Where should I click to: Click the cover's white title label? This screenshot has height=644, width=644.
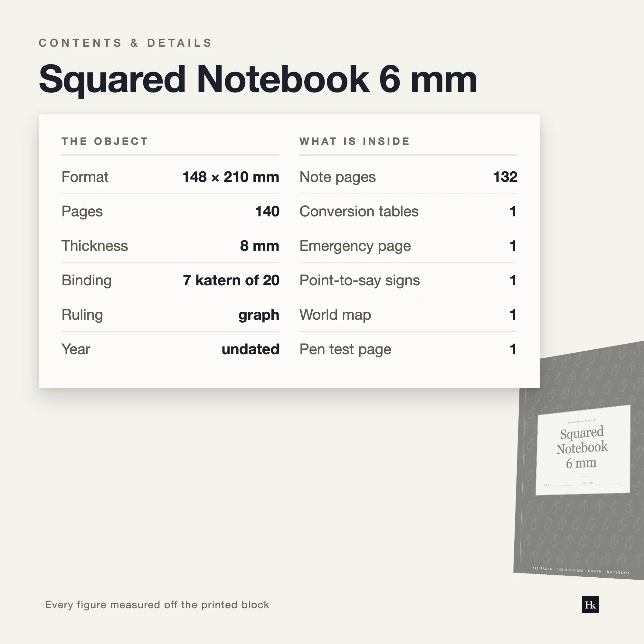click(583, 450)
